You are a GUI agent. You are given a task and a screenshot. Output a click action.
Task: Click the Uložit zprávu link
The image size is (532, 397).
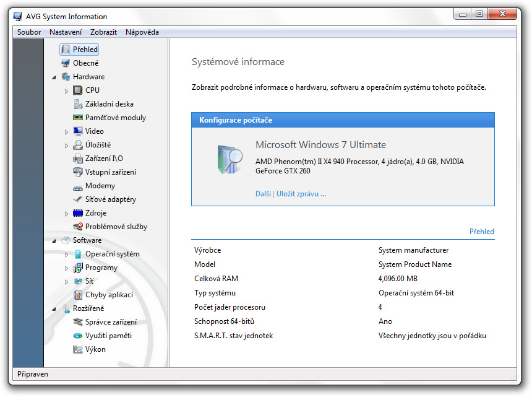tap(301, 194)
